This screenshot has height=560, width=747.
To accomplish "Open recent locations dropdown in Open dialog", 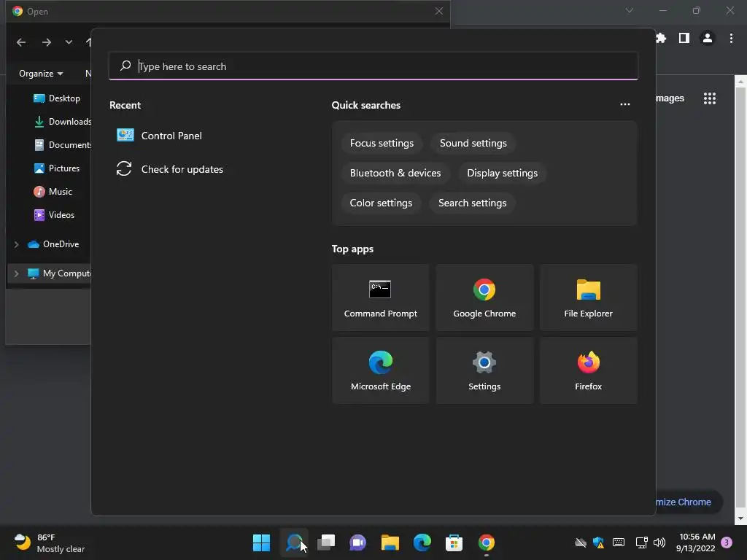I will click(x=69, y=42).
